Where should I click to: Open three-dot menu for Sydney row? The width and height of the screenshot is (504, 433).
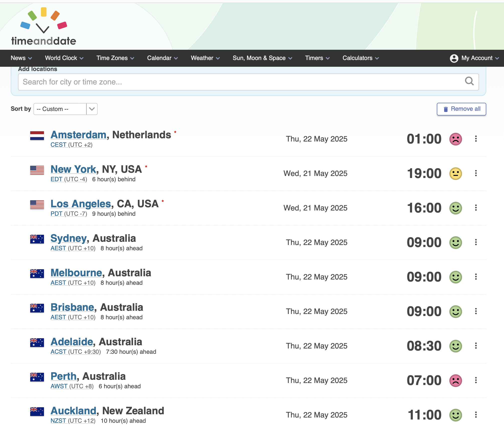(x=476, y=242)
